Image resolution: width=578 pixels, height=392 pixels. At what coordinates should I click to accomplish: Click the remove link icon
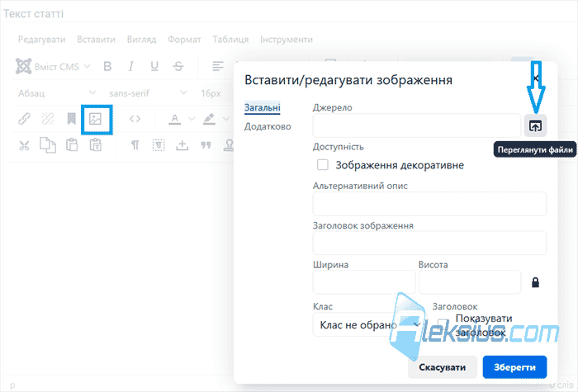[x=48, y=119]
